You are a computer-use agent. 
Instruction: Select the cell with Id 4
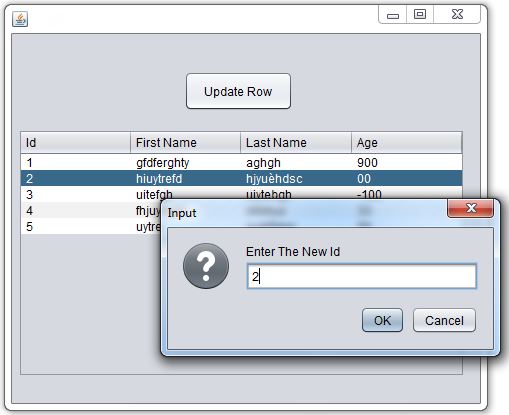pos(75,210)
